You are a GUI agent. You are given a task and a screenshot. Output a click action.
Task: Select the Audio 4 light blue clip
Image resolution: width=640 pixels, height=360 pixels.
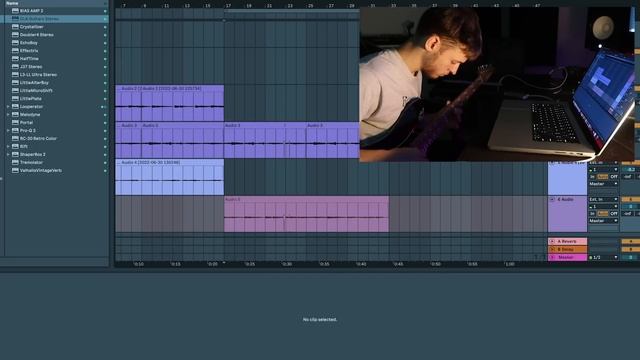(169, 177)
